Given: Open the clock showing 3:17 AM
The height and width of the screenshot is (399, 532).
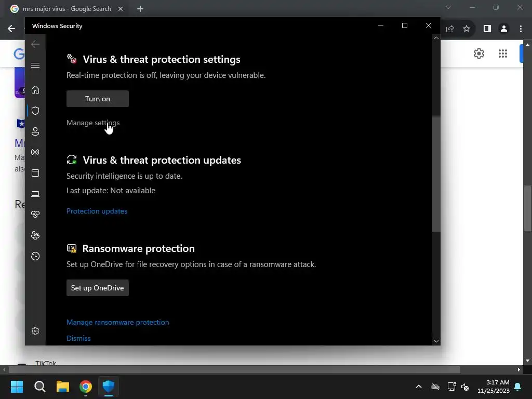Looking at the screenshot, I should point(494,387).
